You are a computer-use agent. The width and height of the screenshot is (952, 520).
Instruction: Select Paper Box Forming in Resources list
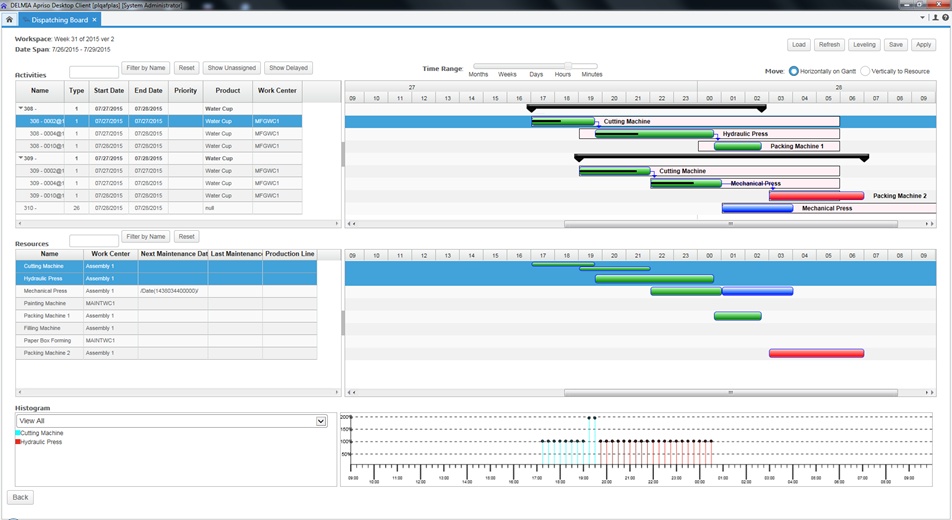tap(166, 340)
